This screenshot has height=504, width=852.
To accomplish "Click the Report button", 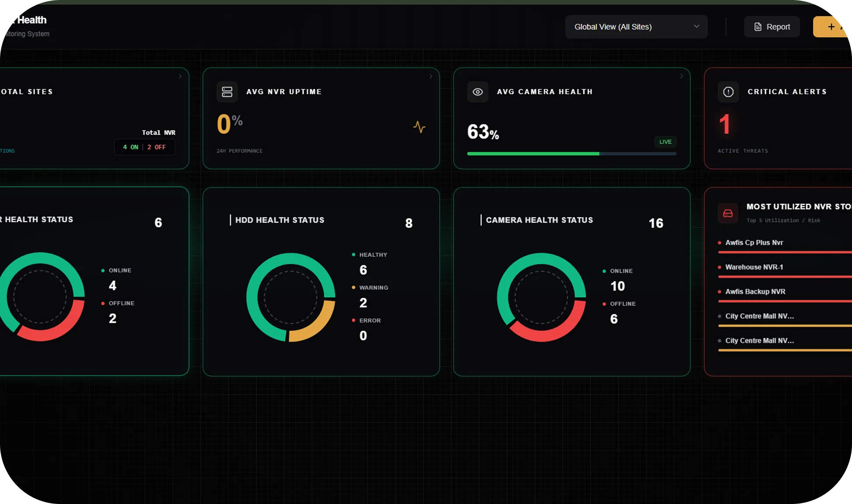I will 771,27.
